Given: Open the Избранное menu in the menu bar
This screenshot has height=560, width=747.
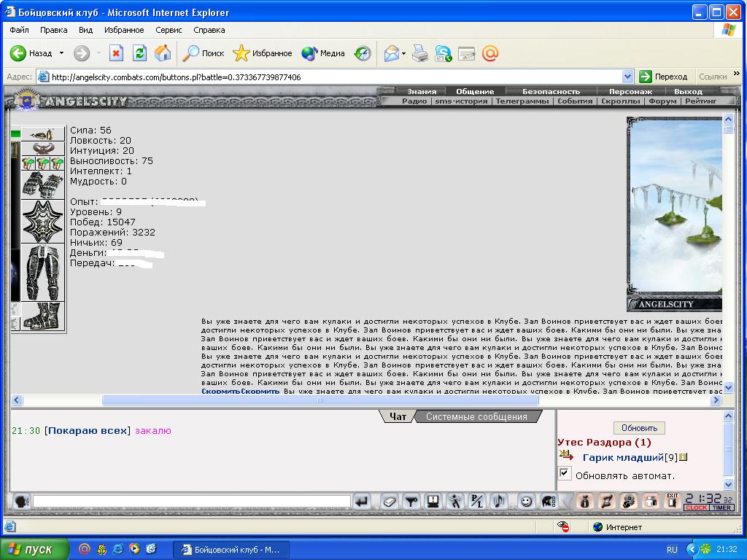Looking at the screenshot, I should [124, 30].
